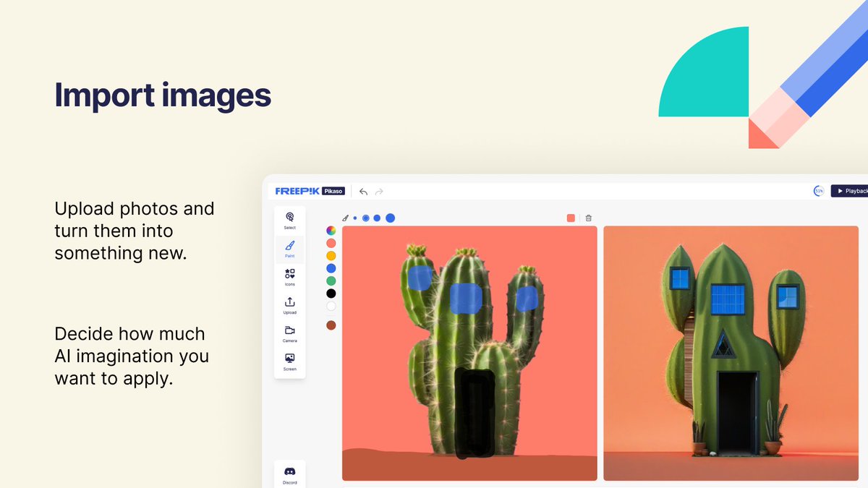Pick the third brush size dot

click(x=377, y=218)
